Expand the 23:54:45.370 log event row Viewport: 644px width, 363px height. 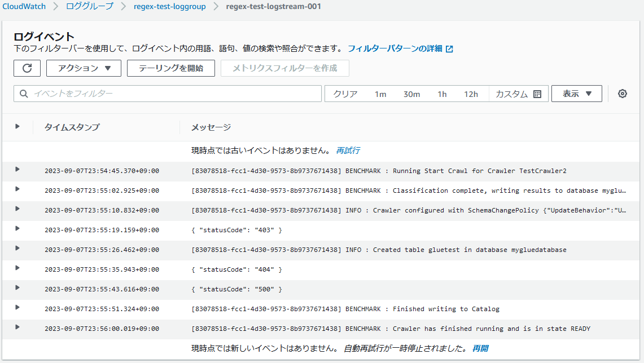(17, 169)
